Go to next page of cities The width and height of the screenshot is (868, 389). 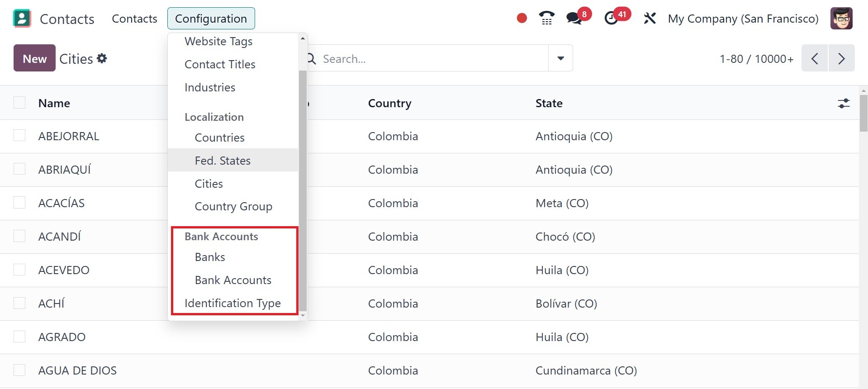(x=841, y=58)
